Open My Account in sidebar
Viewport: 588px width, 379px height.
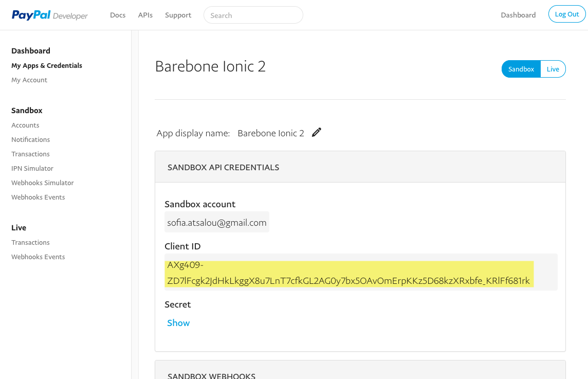point(29,80)
